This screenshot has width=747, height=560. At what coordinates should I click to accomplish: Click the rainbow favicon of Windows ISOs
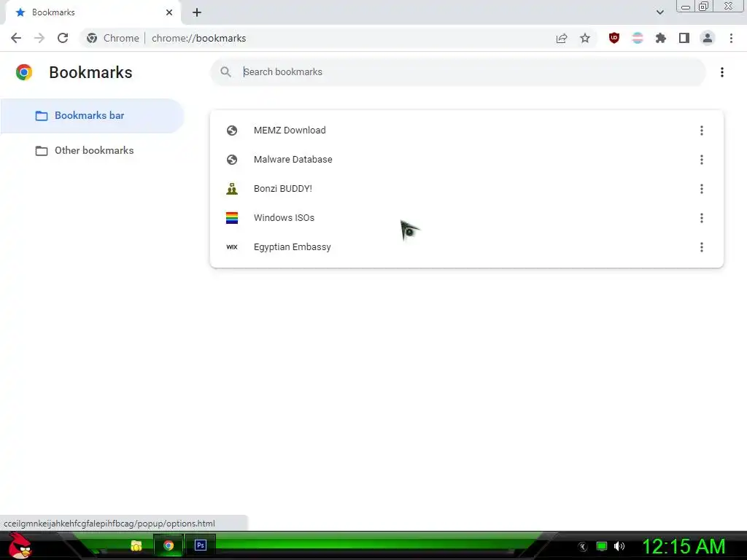point(232,218)
